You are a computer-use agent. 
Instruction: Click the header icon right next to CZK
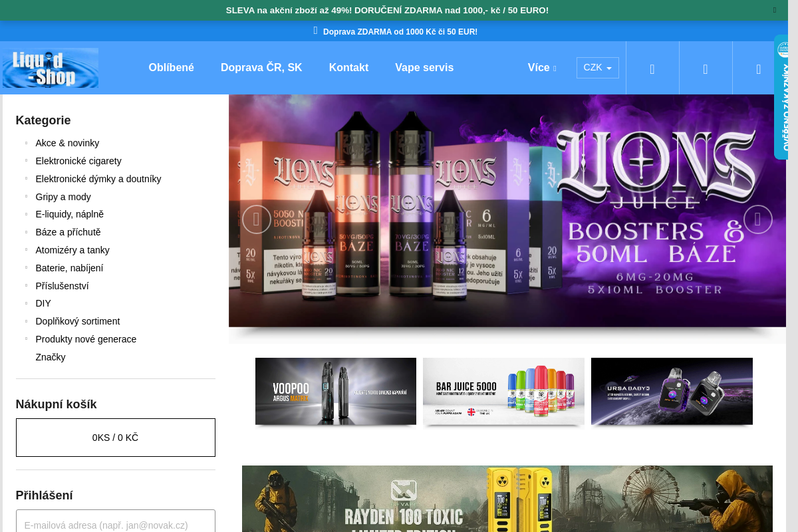click(x=652, y=68)
